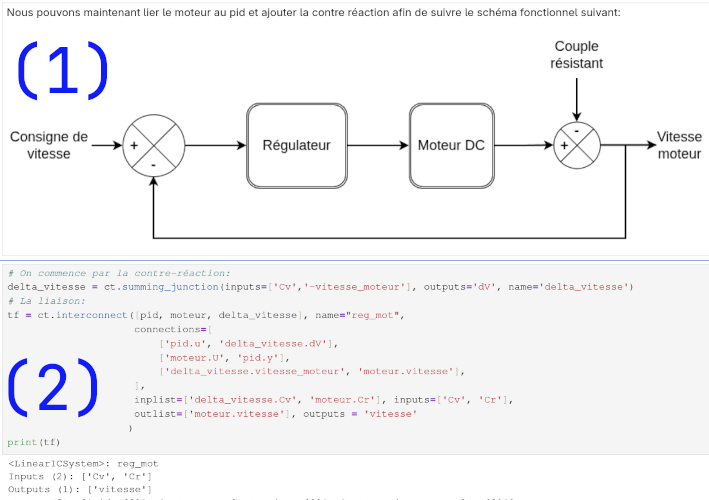This screenshot has height=500, width=709.
Task: Click the outputs='dV' argument
Action: (x=460, y=287)
